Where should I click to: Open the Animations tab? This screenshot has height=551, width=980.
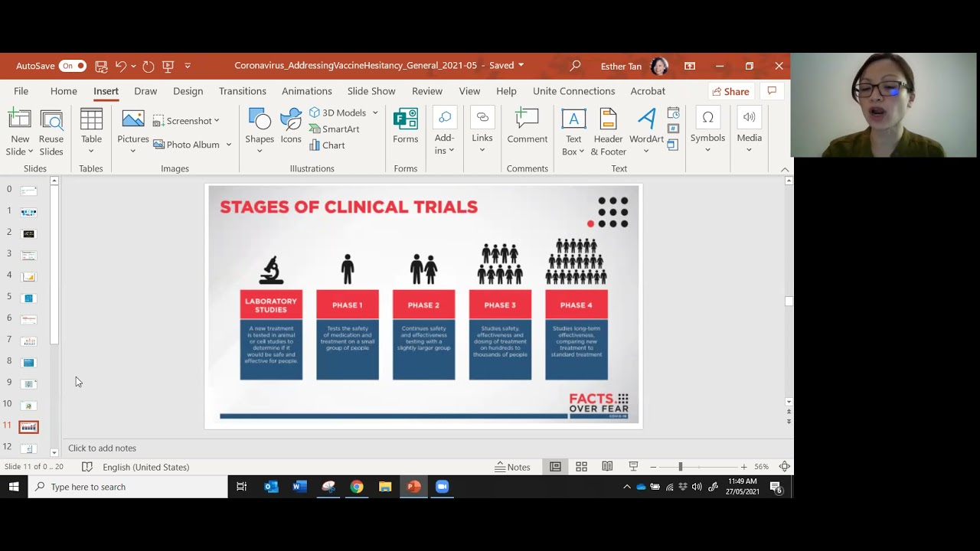coord(306,91)
